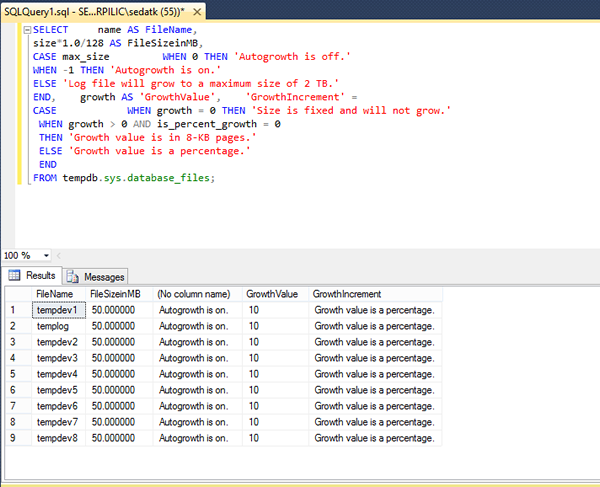Select the tempdev1 cell
The width and height of the screenshot is (600, 487).
point(59,310)
